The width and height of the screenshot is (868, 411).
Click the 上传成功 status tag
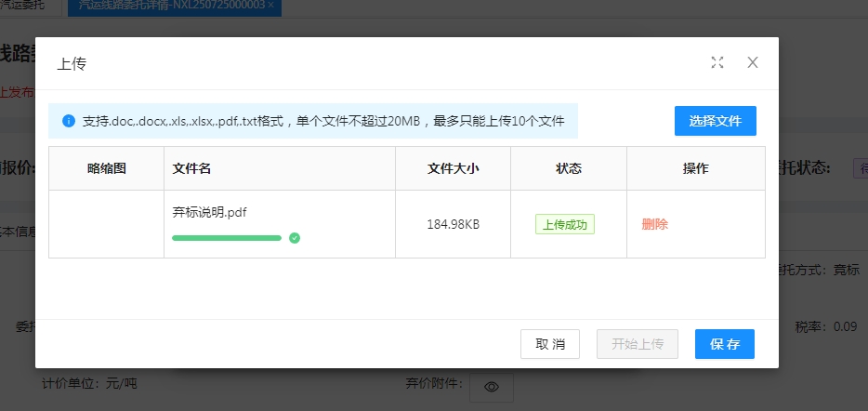[565, 224]
